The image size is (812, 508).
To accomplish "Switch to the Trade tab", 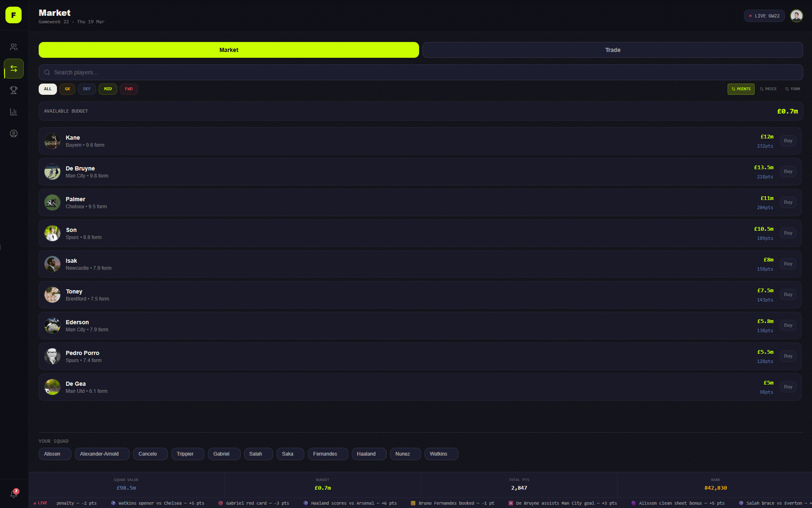I will [612, 50].
